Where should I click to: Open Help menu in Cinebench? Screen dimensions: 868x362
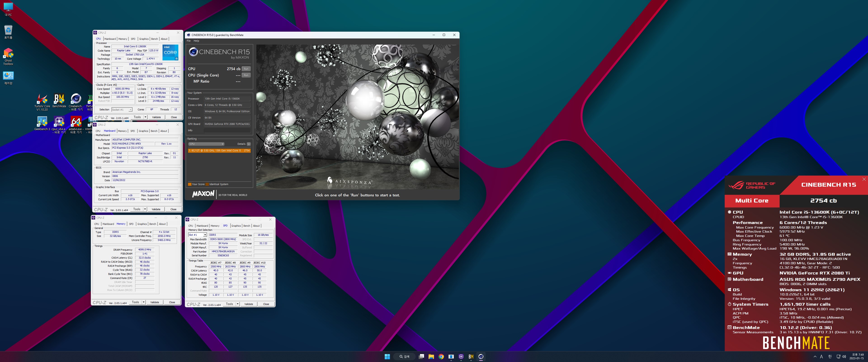click(196, 41)
